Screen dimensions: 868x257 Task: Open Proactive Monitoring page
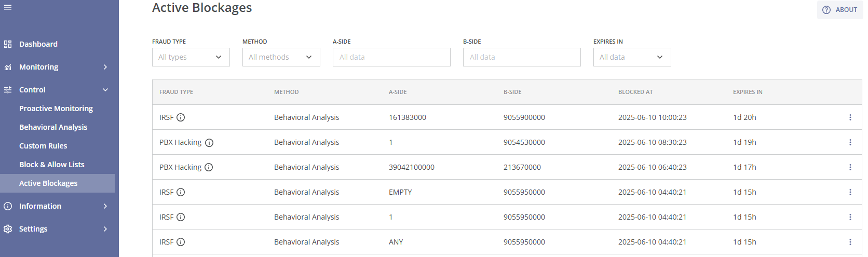(x=56, y=109)
